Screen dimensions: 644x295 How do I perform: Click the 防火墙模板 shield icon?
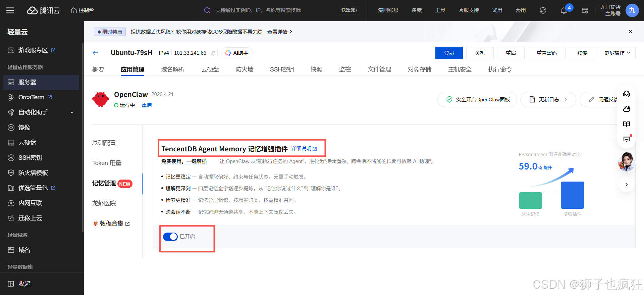pos(11,173)
